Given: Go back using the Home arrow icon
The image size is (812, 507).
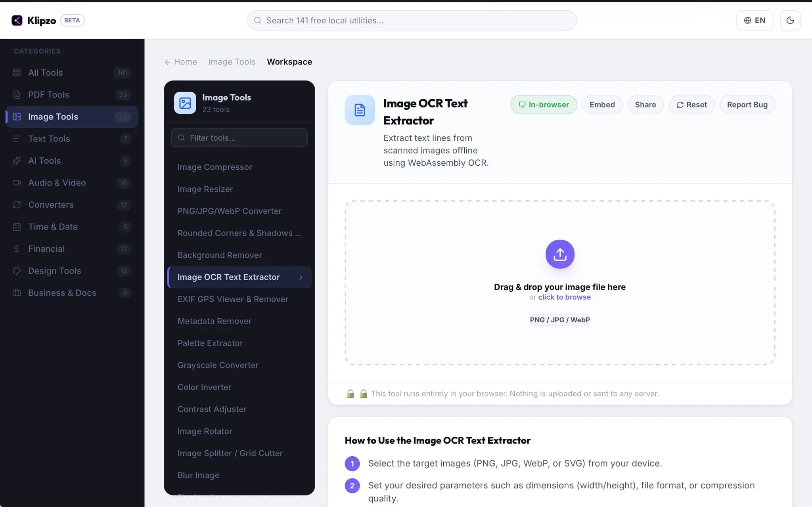Looking at the screenshot, I should tap(167, 62).
